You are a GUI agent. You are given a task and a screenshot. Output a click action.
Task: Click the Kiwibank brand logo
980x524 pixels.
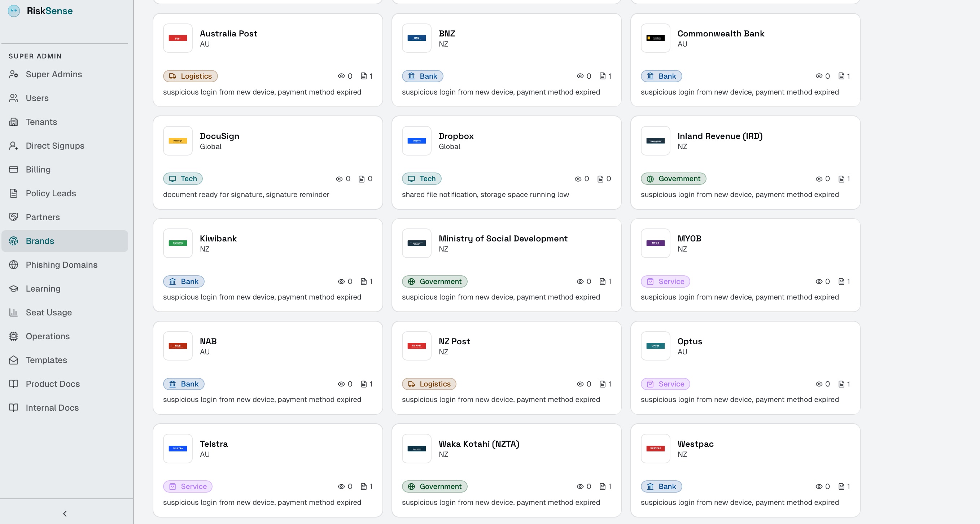(178, 243)
